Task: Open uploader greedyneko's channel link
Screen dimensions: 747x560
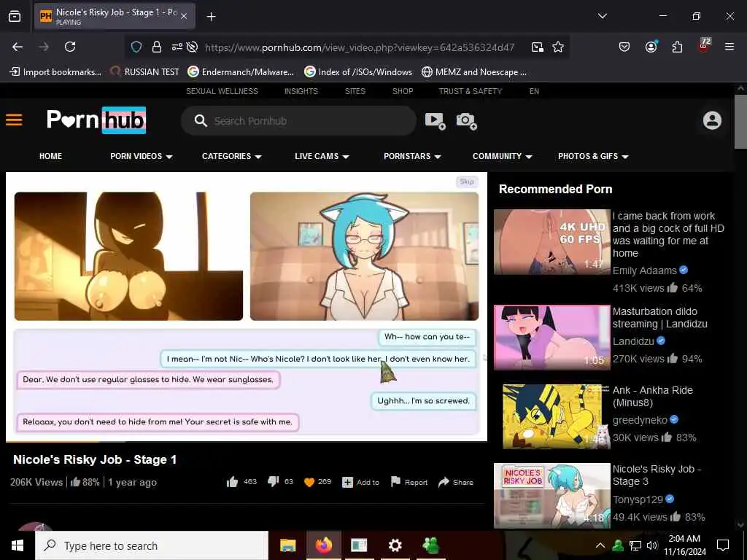Action: (640, 420)
